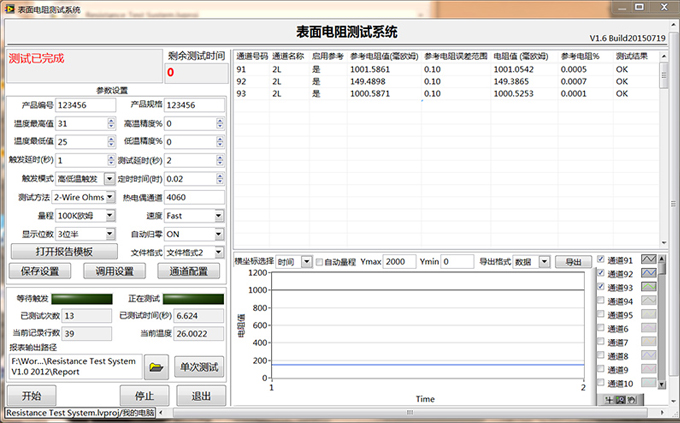Uncheck the 通道93 channel checkbox

[600, 287]
